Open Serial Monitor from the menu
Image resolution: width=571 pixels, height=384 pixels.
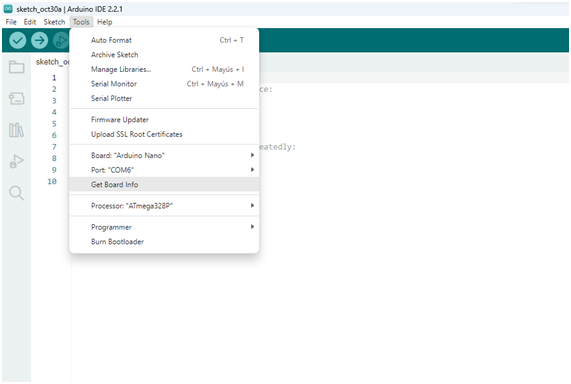(164, 84)
